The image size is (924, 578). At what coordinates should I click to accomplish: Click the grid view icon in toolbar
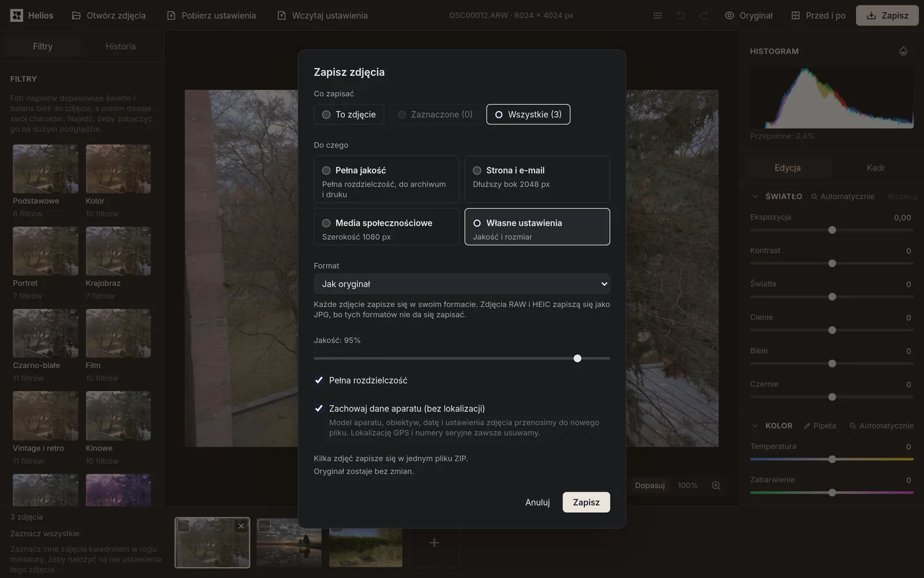(x=658, y=16)
